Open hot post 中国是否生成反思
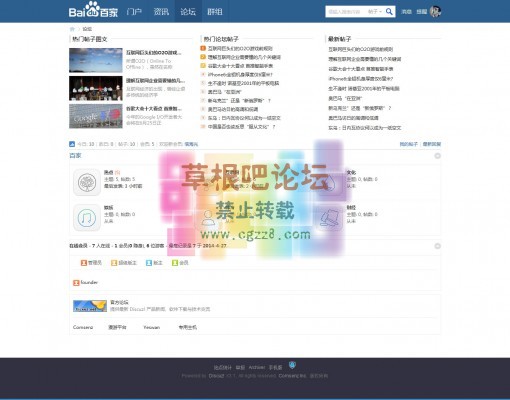The image size is (510, 400). pyautogui.click(x=242, y=127)
